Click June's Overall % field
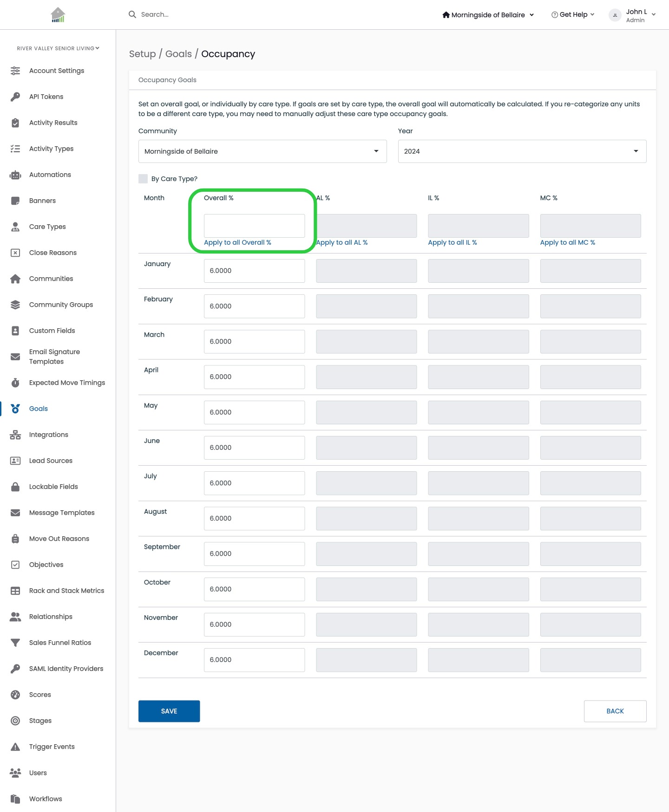Screen dimensions: 669x812 (254, 448)
